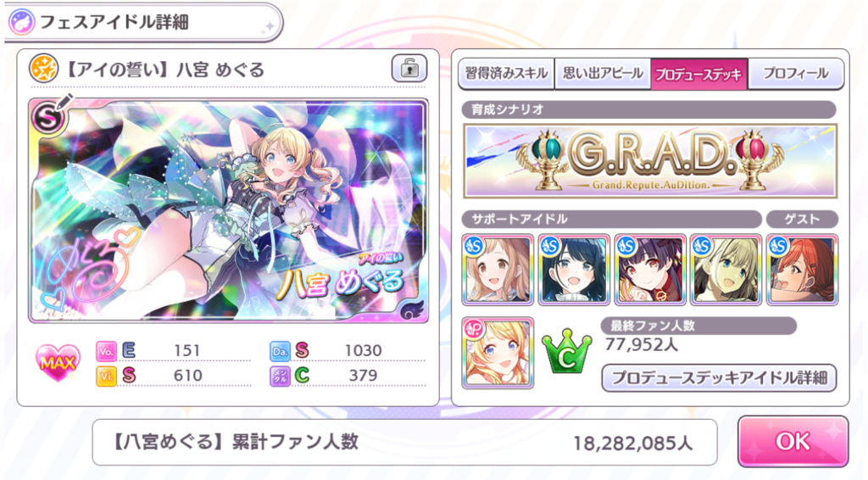Click the green C crown rank icon
868x480 pixels.
(x=566, y=352)
